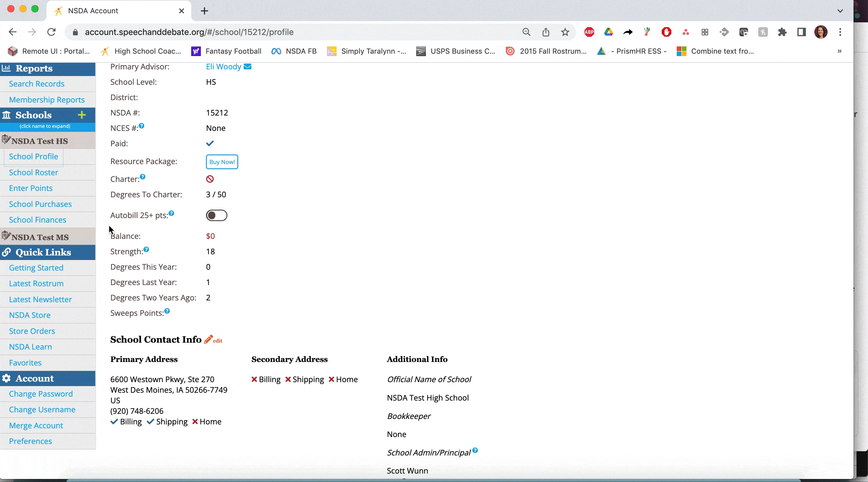Image resolution: width=868 pixels, height=482 pixels.
Task: Open Merge Account link
Action: (x=36, y=425)
